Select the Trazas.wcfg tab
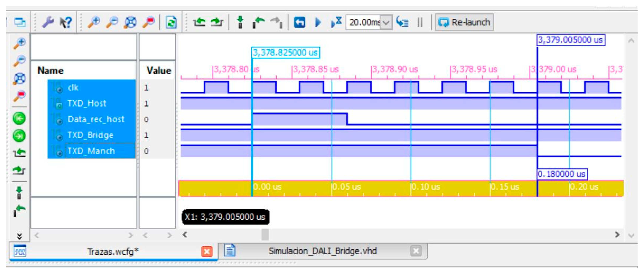The width and height of the screenshot is (644, 274). [x=113, y=252]
